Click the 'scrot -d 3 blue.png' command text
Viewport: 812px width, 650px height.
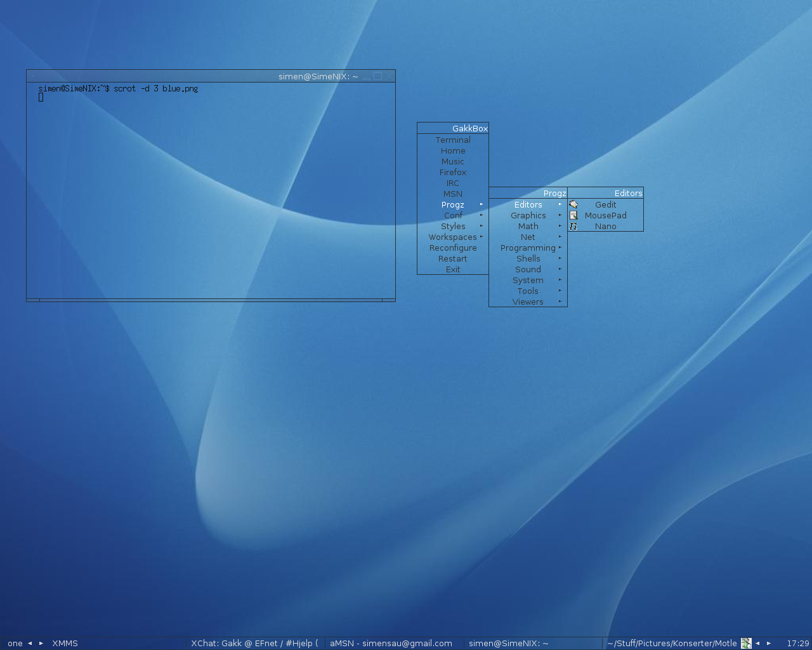(155, 89)
